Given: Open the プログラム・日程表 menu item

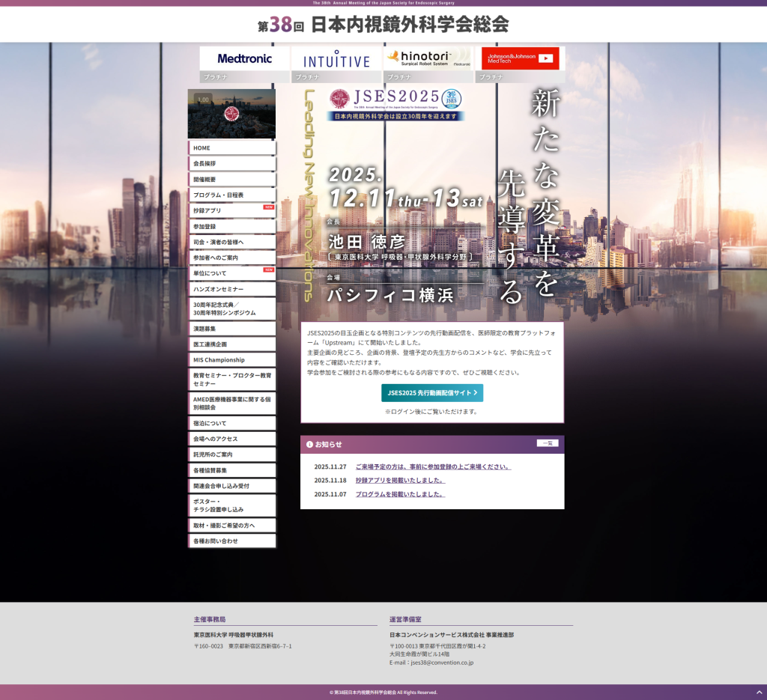Looking at the screenshot, I should [x=231, y=195].
